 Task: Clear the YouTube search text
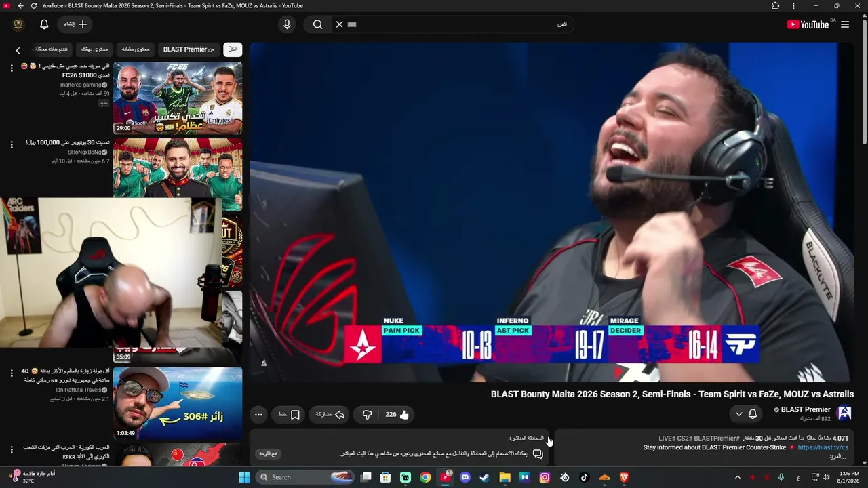(x=340, y=24)
